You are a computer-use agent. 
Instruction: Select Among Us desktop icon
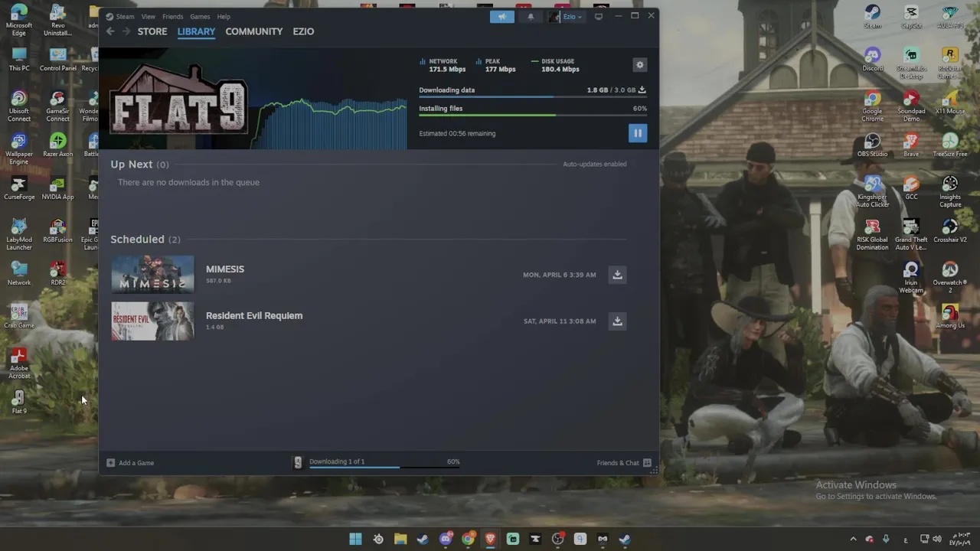point(950,316)
